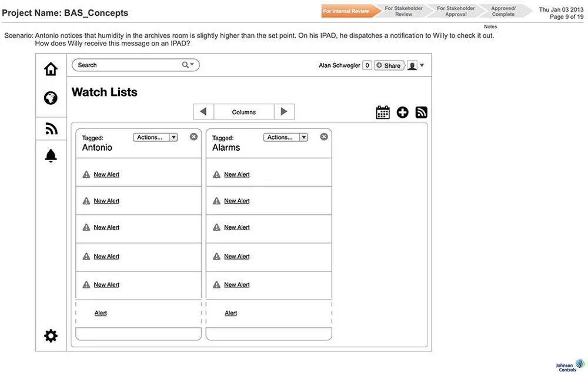Click the round plus add icon
The image size is (588, 375).
(x=403, y=112)
